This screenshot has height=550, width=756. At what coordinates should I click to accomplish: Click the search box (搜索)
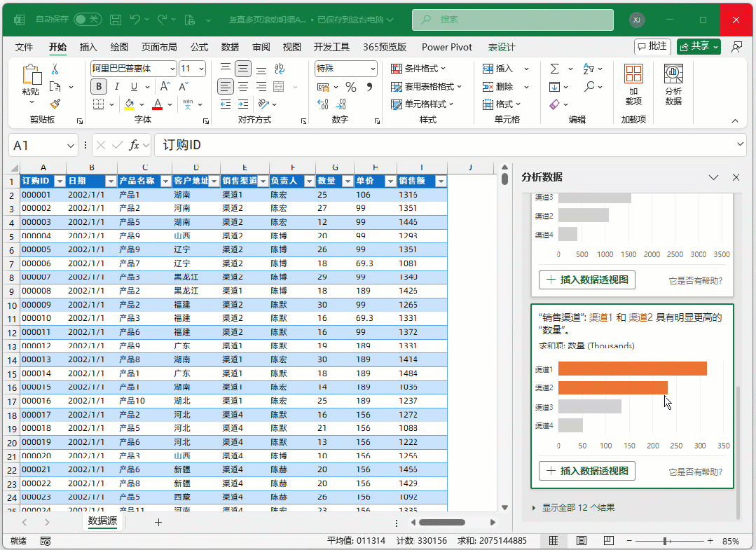click(x=512, y=20)
